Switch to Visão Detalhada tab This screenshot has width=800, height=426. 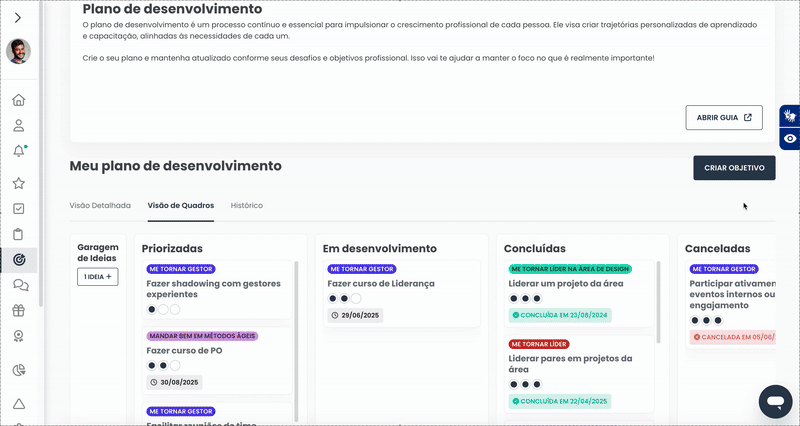pos(100,206)
